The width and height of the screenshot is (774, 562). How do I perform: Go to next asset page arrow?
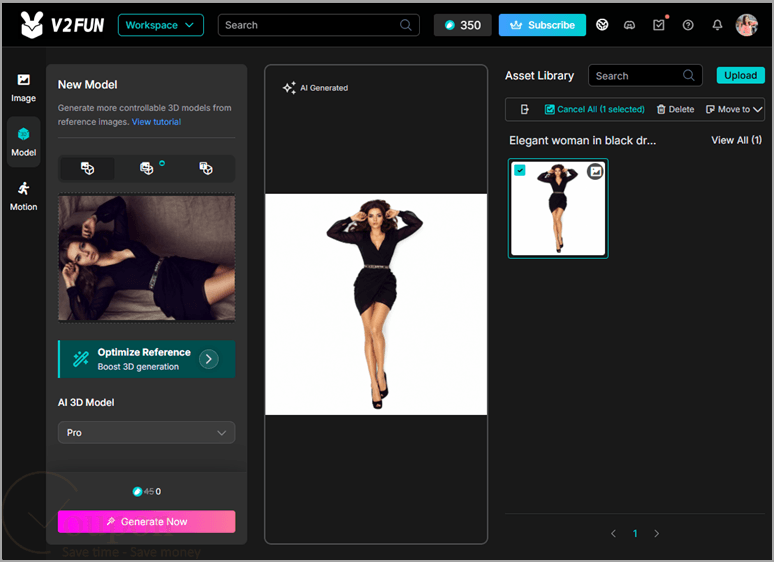[x=656, y=533]
